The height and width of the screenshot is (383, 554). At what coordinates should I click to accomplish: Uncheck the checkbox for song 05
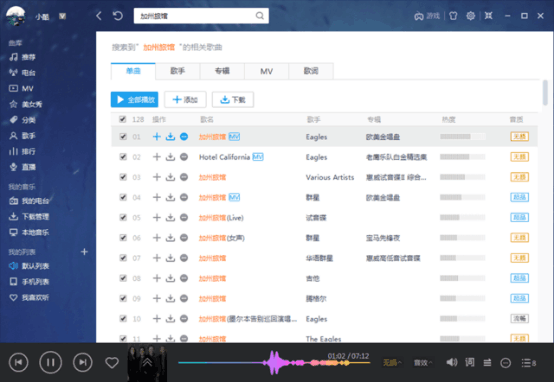123,218
